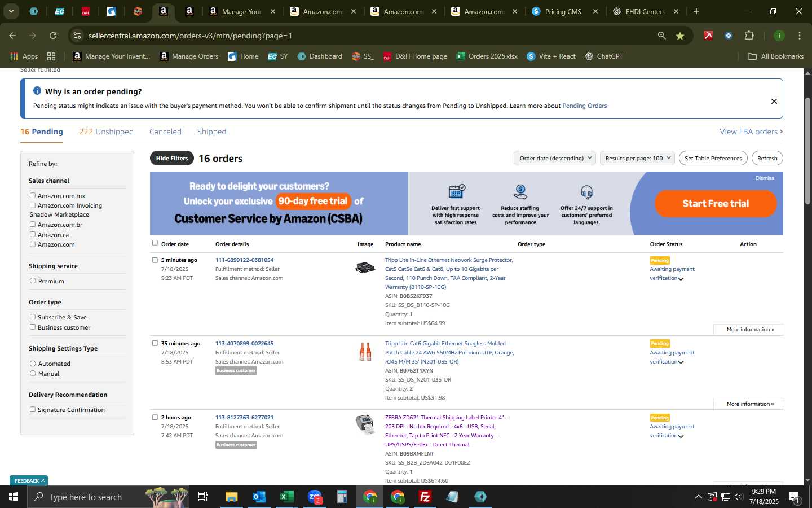Click the Tripp Lite surge protector product image
Screen dimensions: 812x508
pos(365,267)
